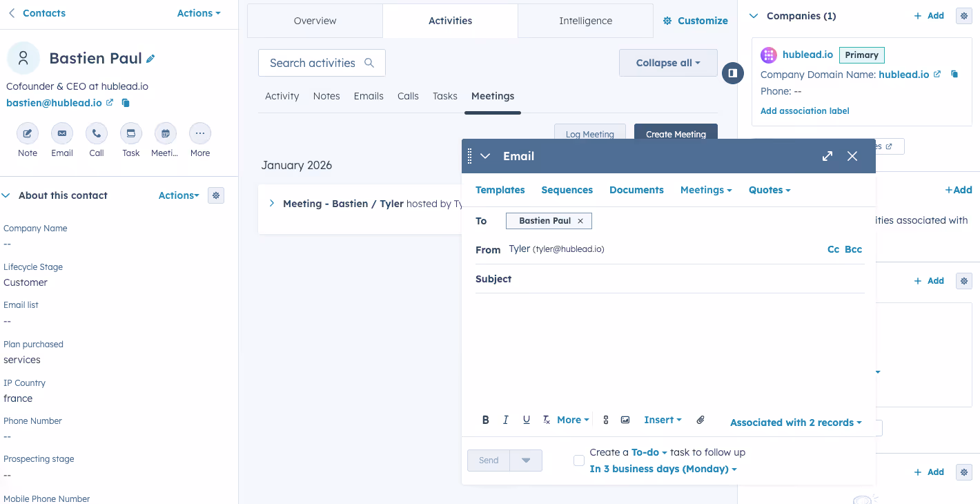This screenshot has width=980, height=504.
Task: Remove Bastien Paul from To field
Action: [x=580, y=221]
